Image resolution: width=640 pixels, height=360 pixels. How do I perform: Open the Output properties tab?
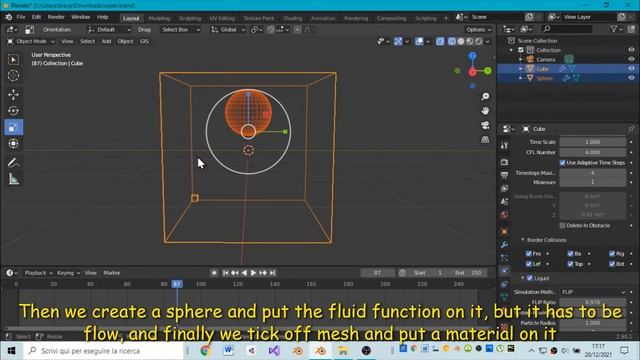tap(504, 175)
